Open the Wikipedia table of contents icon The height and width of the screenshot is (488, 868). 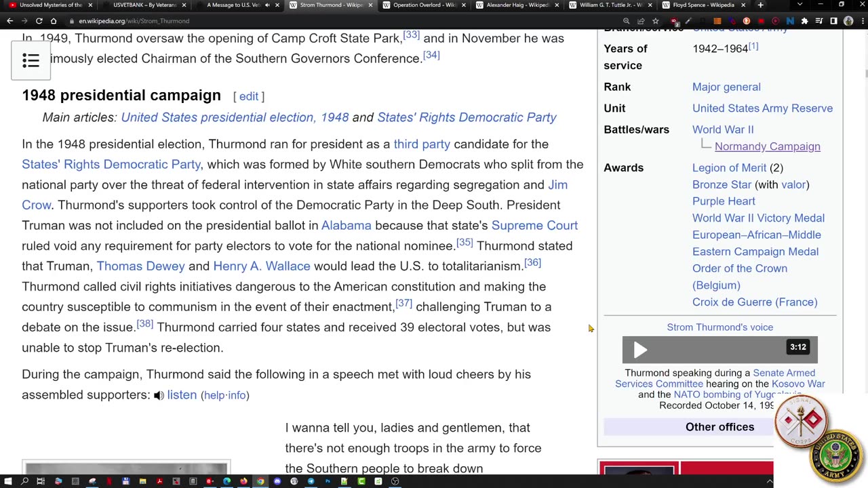[31, 60]
